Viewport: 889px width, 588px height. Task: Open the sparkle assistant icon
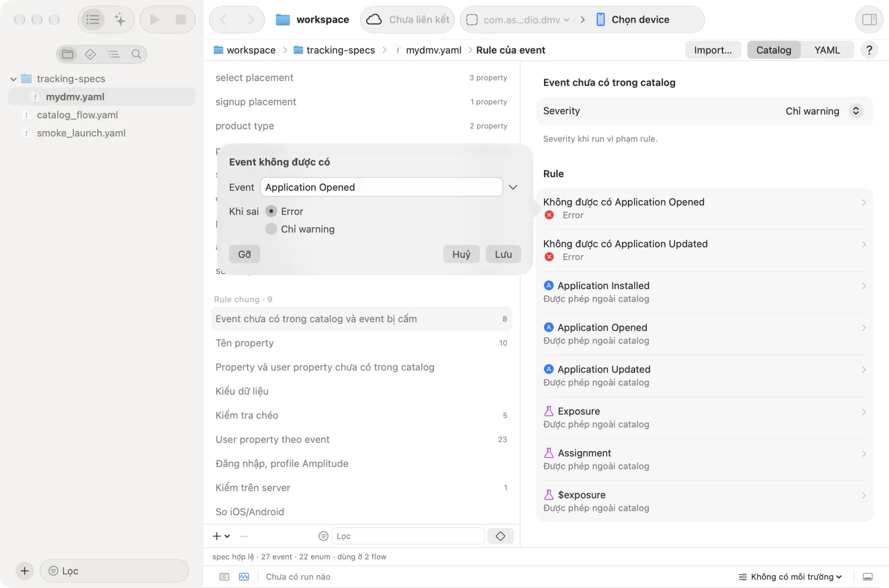(x=120, y=19)
